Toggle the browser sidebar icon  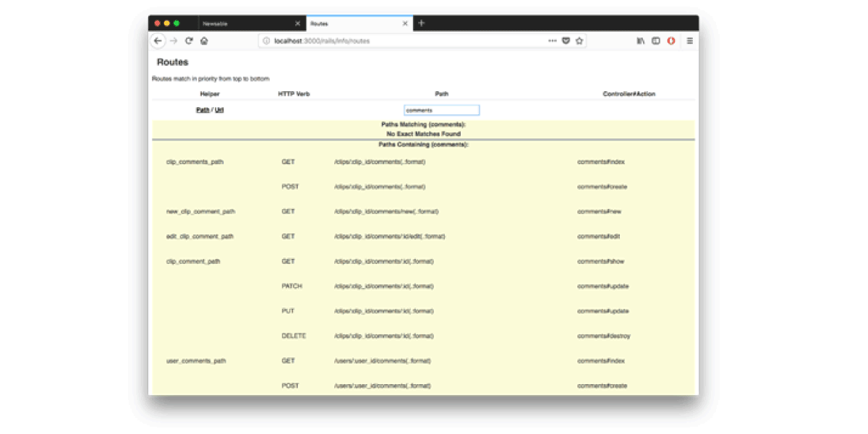click(656, 41)
